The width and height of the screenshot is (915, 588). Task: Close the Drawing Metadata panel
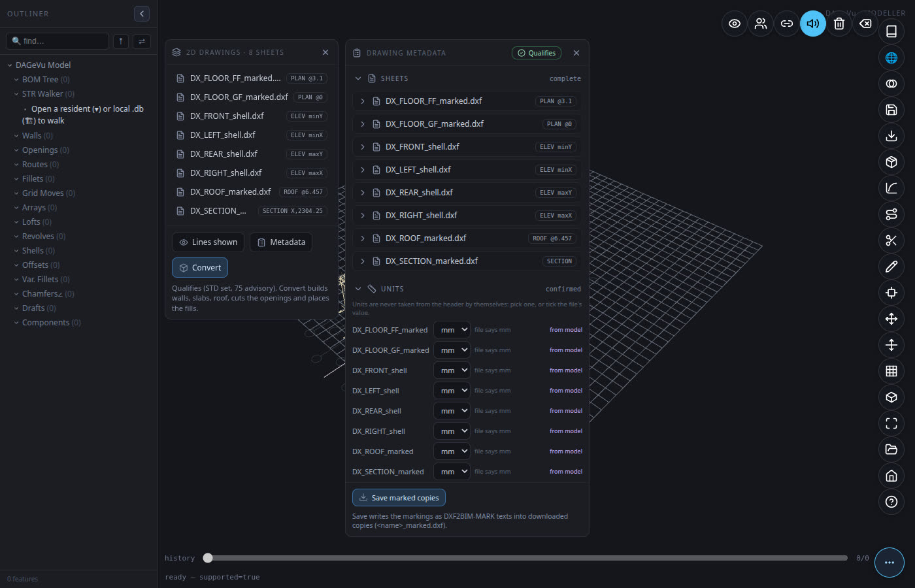(x=576, y=53)
